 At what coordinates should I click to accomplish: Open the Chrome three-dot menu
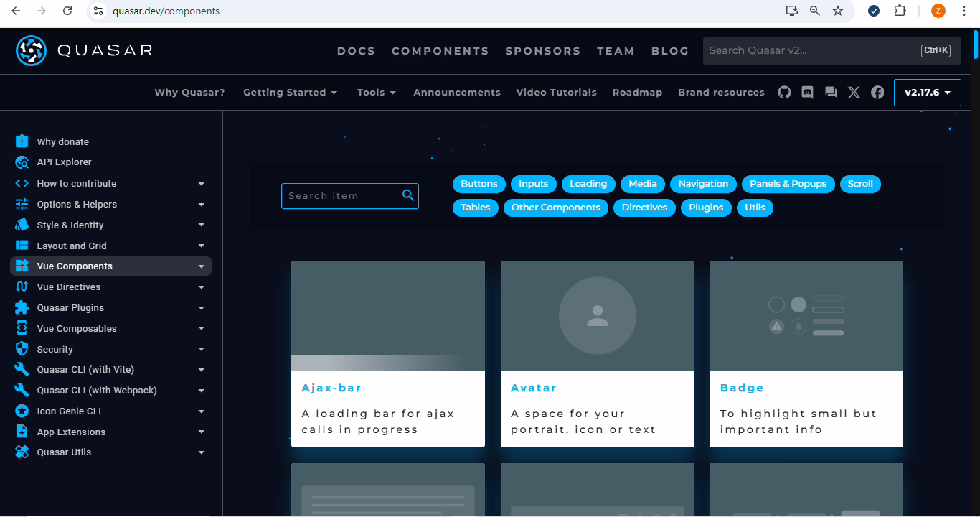(964, 11)
